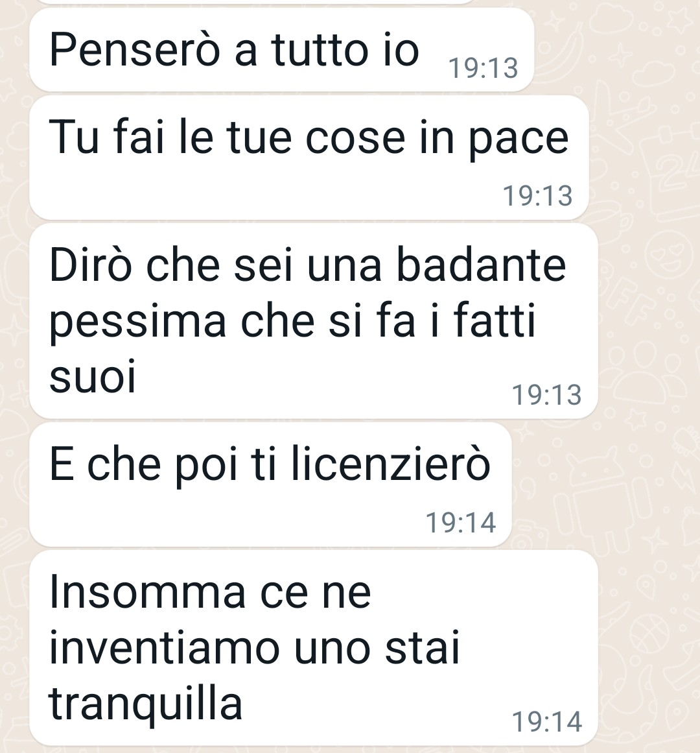The image size is (700, 753).
Task: Tap the "Insomma ce ne inventiamo uno" message bubble
Action: (313, 648)
